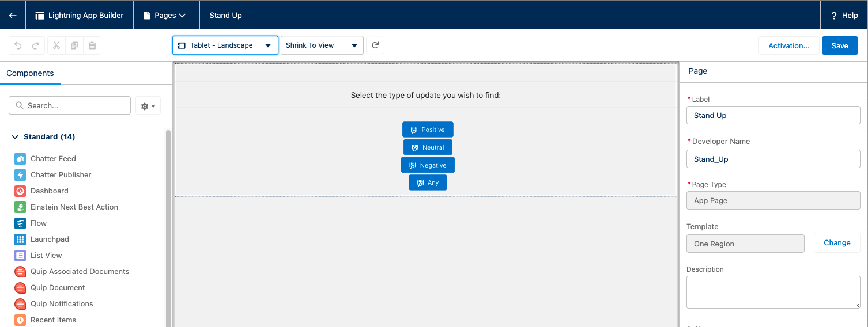The width and height of the screenshot is (868, 327).
Task: Save the page with Save button
Action: pyautogui.click(x=840, y=45)
